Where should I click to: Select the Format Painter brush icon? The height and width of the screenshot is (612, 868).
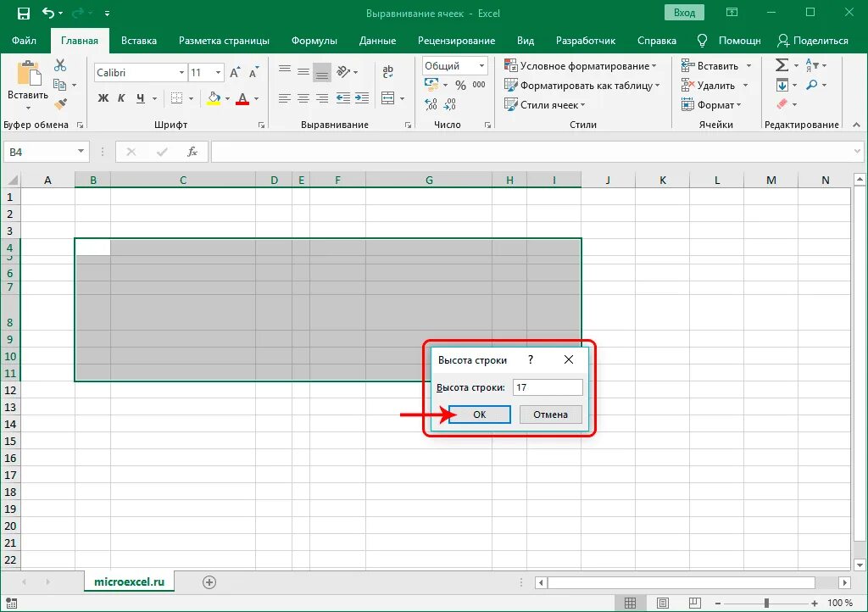tap(60, 103)
